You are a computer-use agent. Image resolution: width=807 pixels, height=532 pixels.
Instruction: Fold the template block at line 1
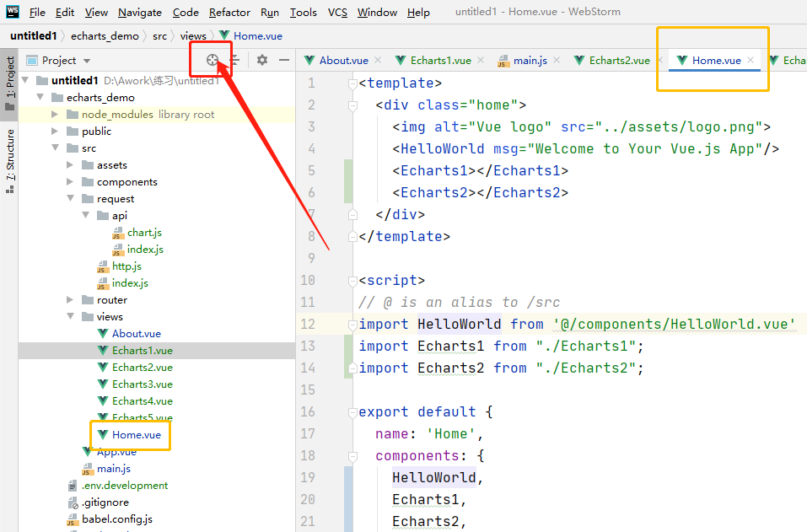(352, 83)
